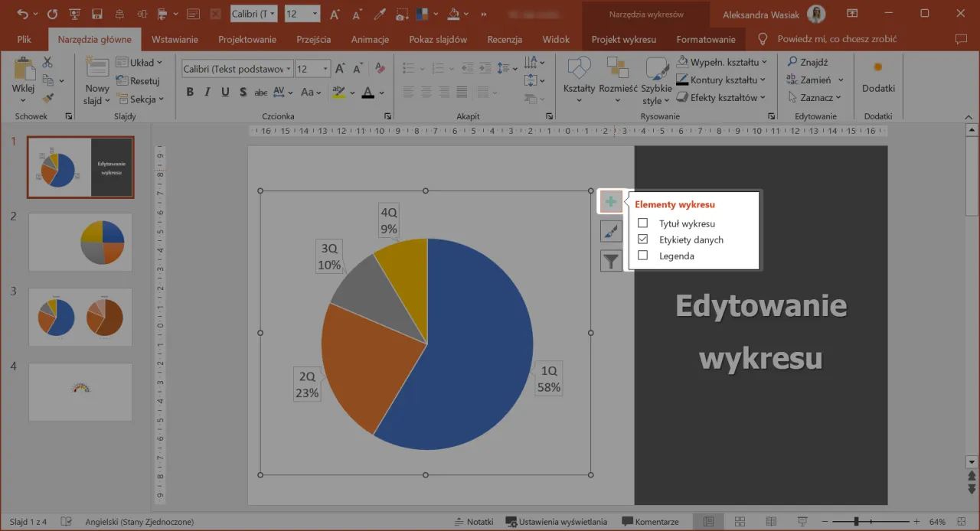Apply bold formatting with the B icon

click(190, 92)
